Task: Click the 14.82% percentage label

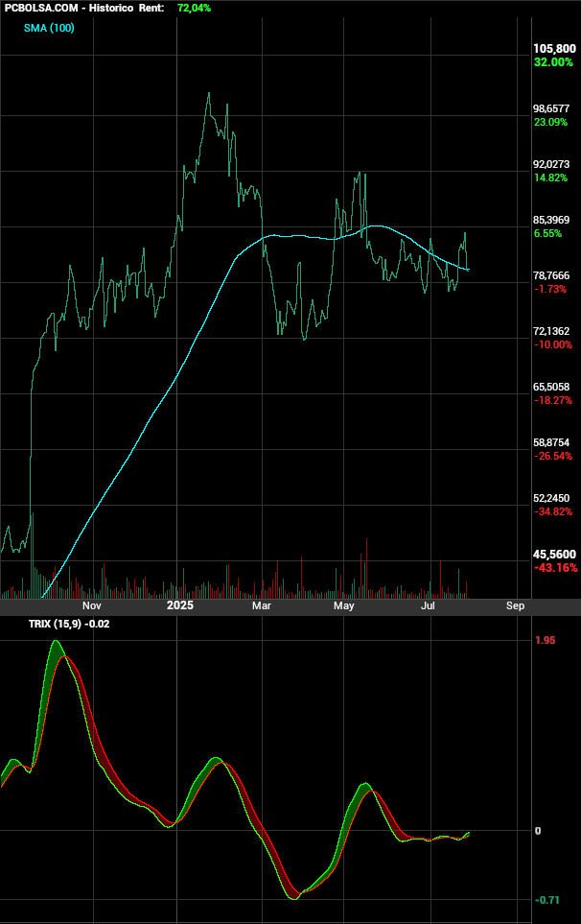Action: click(550, 178)
